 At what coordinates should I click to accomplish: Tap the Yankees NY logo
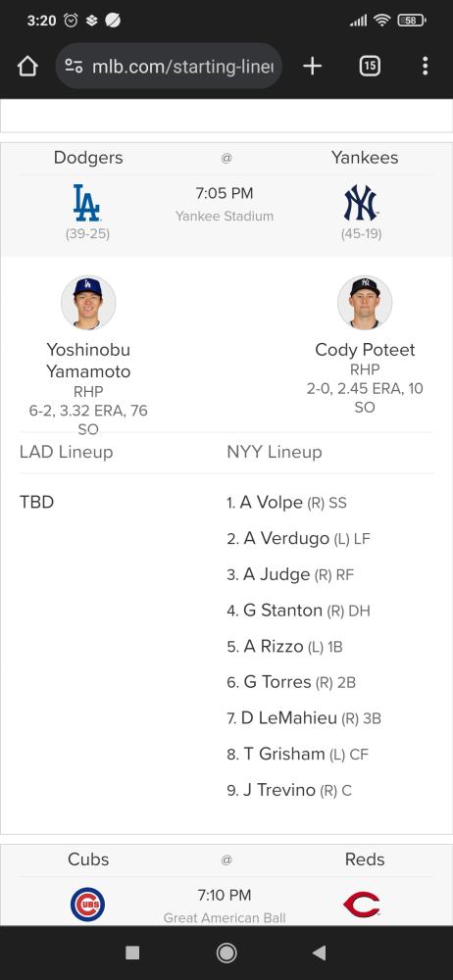361,203
